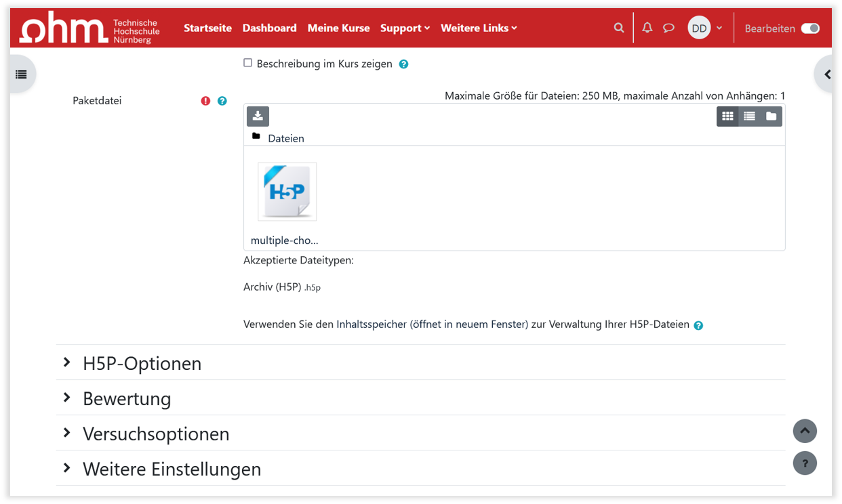Click the search magnifier icon

(x=618, y=28)
